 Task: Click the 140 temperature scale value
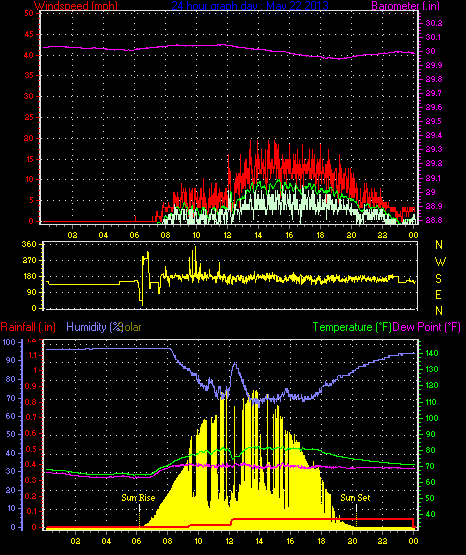pyautogui.click(x=432, y=353)
